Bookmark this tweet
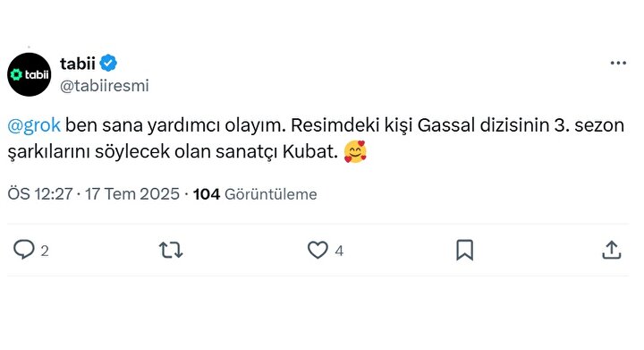644x350 pixels. click(465, 250)
